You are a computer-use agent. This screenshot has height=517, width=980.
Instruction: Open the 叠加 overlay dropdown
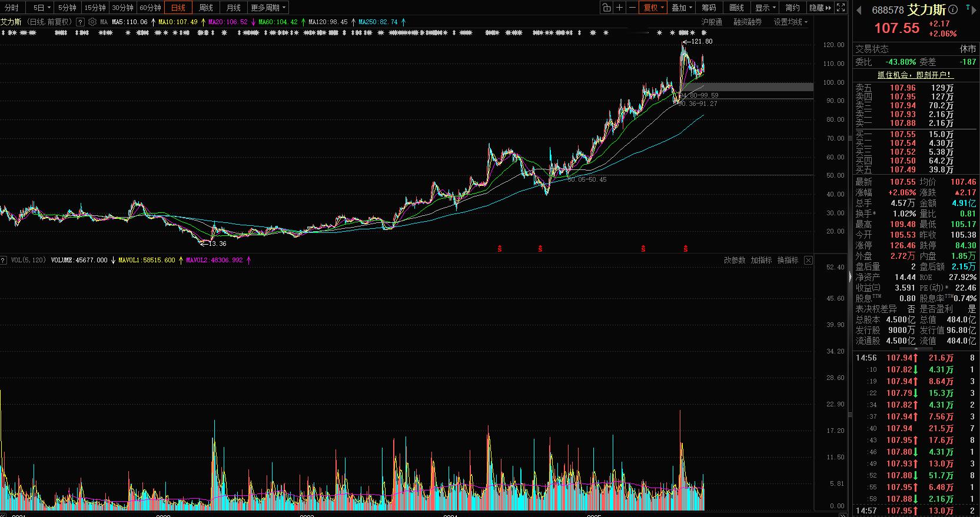pyautogui.click(x=682, y=8)
